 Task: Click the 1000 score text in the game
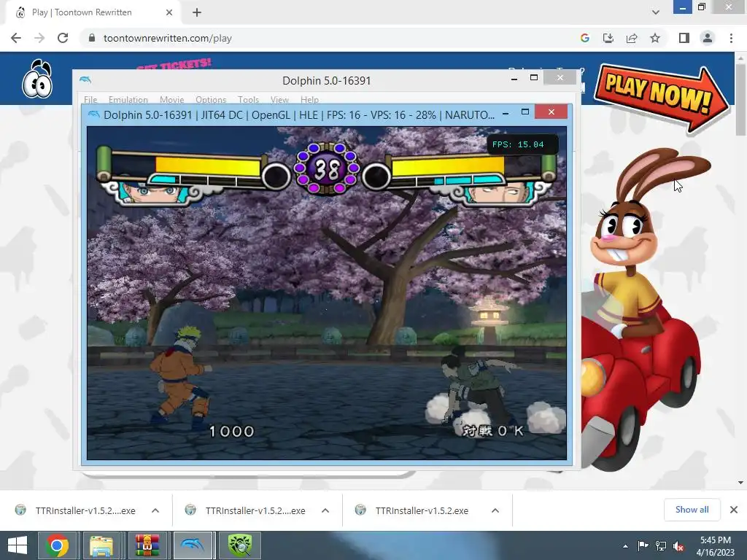tap(232, 432)
